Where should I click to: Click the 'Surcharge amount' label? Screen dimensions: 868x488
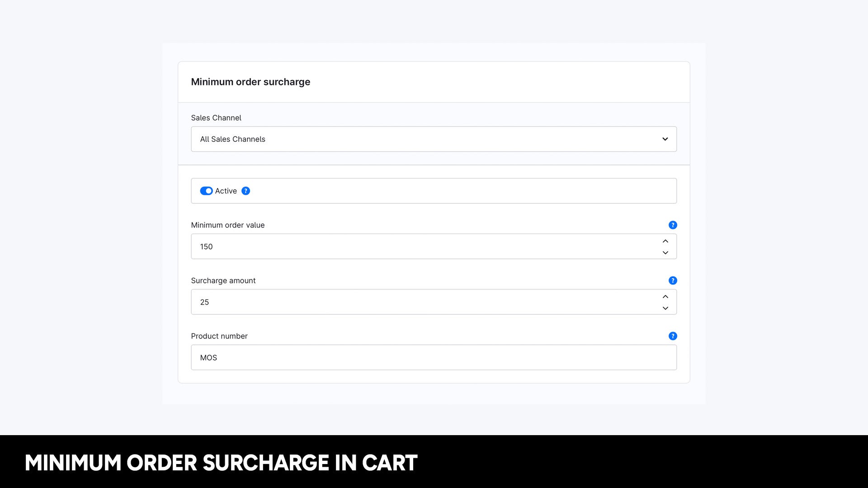[x=223, y=281]
